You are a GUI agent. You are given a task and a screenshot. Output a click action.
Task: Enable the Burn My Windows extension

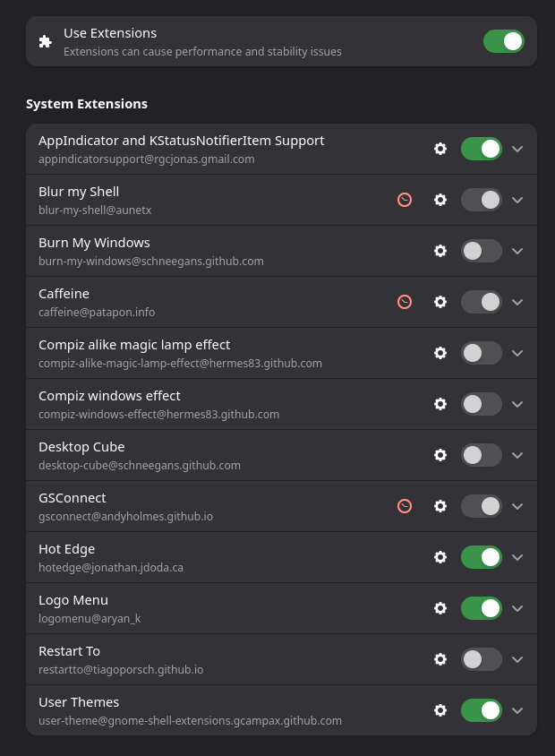click(x=481, y=251)
